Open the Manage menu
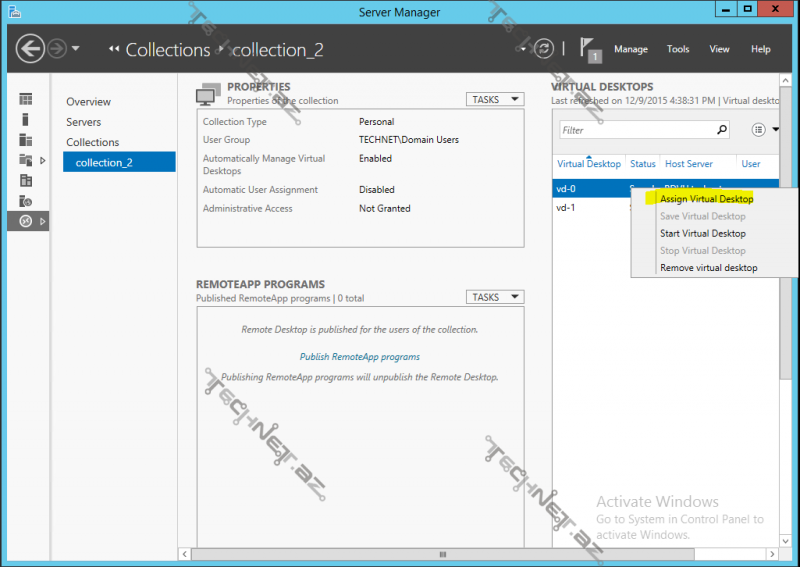The height and width of the screenshot is (567, 800). (x=630, y=49)
